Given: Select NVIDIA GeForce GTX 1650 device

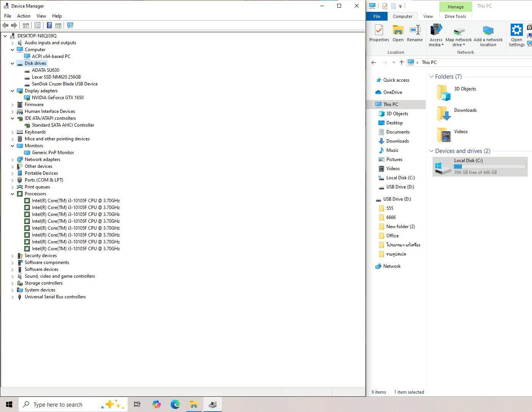Looking at the screenshot, I should click(58, 98).
